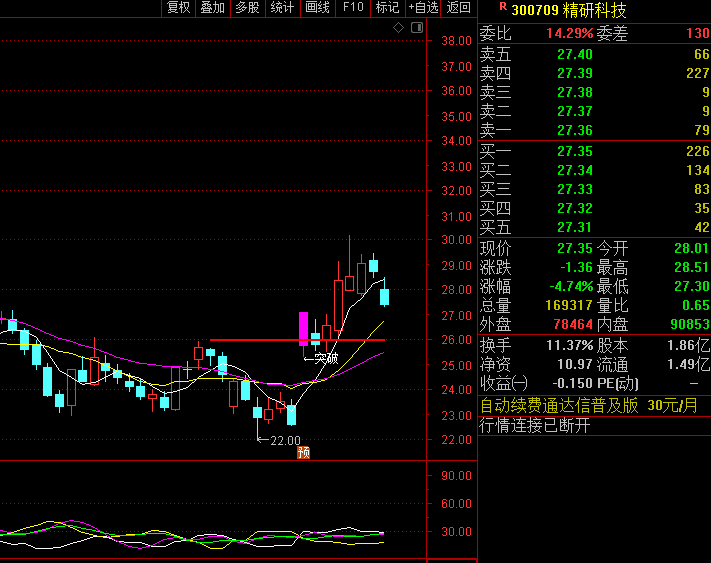Select the 多股 multi-stock view
This screenshot has height=563, width=711.
coord(248,8)
